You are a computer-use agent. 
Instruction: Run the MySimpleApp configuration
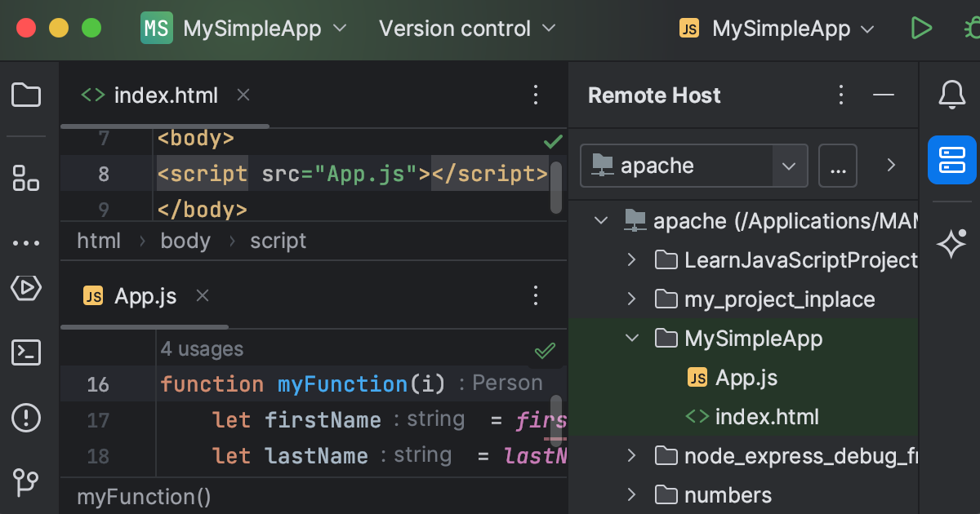point(921,28)
